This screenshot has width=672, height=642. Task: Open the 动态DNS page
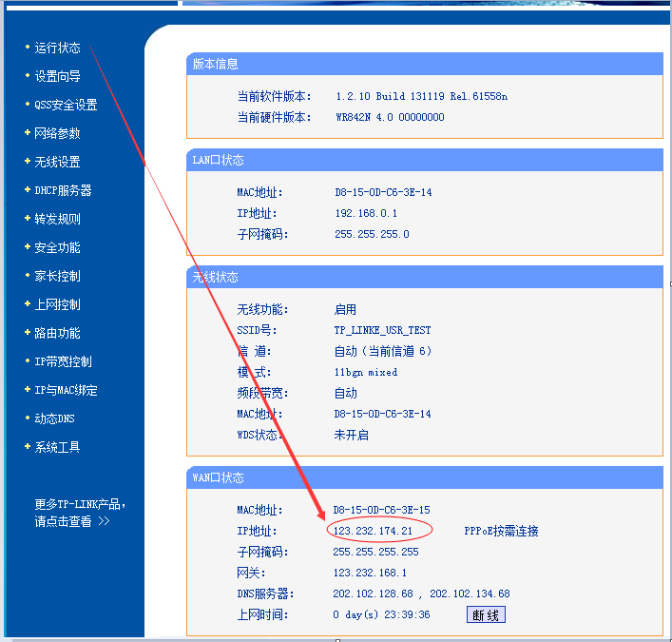(x=54, y=418)
